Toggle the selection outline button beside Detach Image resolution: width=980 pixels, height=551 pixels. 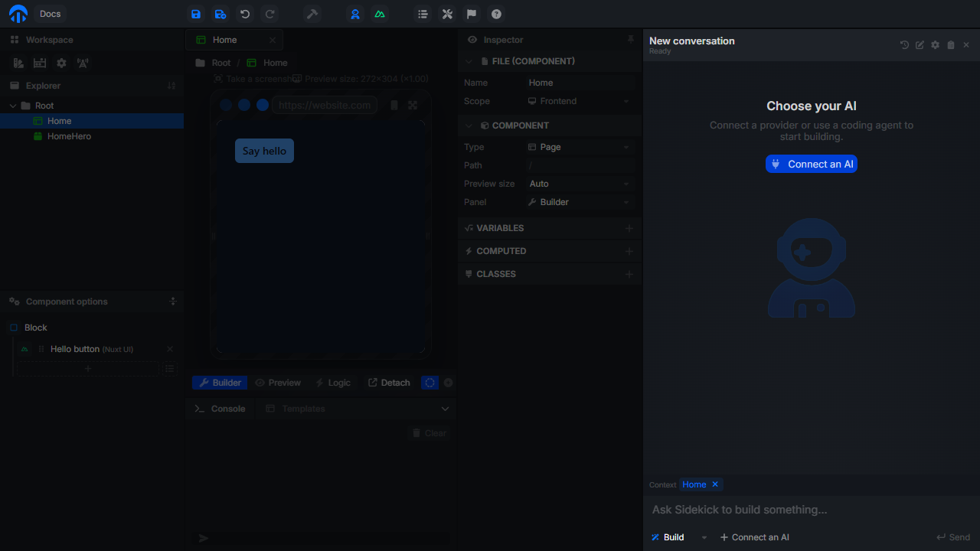click(430, 383)
